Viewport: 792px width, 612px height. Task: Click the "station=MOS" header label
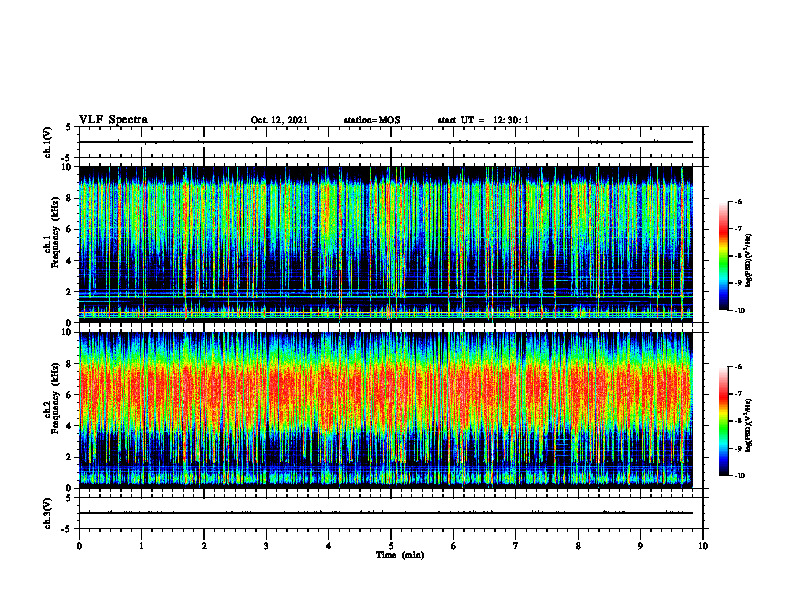coord(372,120)
